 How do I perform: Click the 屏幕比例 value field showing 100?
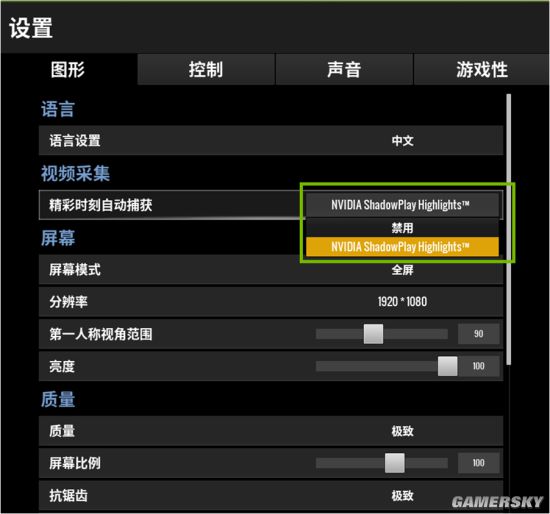478,463
